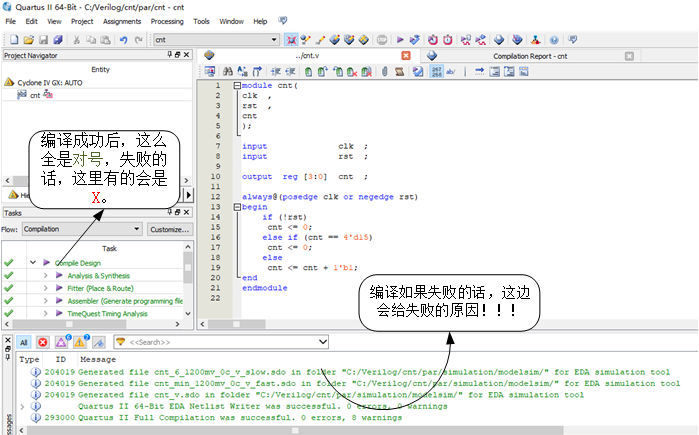Screen dimensions: 699x435
Task: Click the Find binoculars icon in editor toolbar
Action: point(228,71)
